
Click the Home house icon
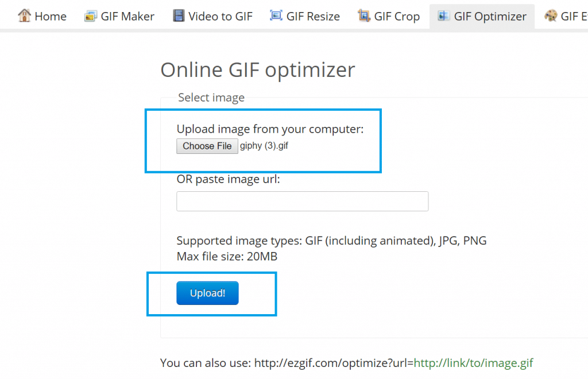[24, 16]
